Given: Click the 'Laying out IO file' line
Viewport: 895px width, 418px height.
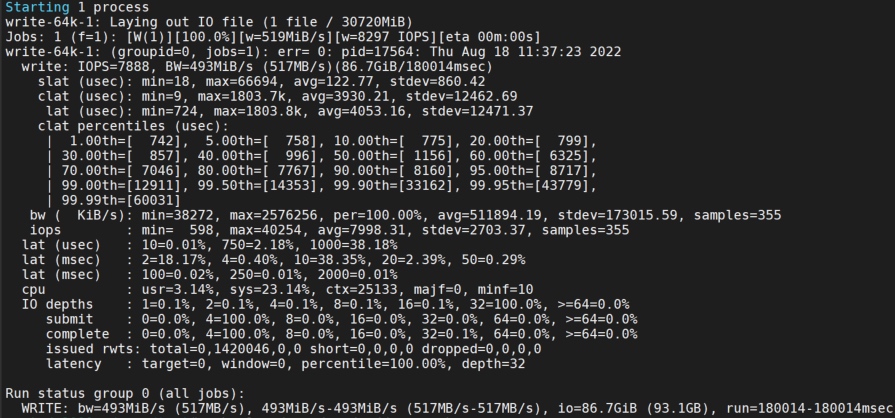Looking at the screenshot, I should point(208,22).
